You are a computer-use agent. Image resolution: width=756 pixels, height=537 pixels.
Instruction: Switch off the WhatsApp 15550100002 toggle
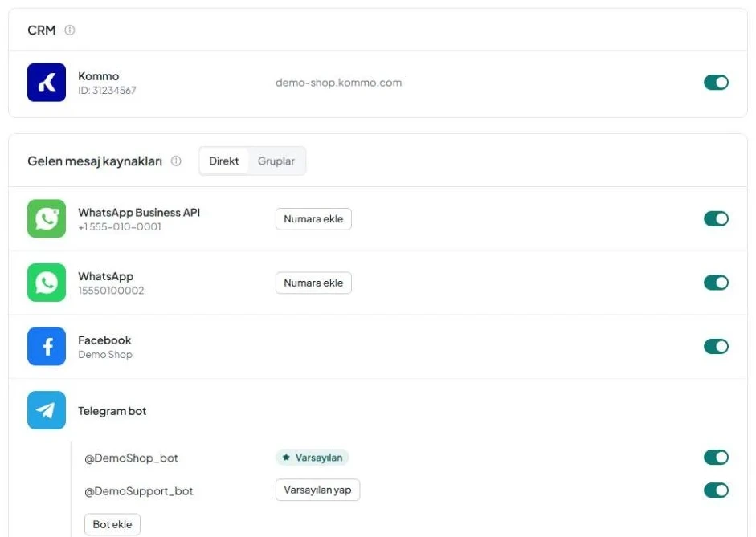pyautogui.click(x=716, y=283)
